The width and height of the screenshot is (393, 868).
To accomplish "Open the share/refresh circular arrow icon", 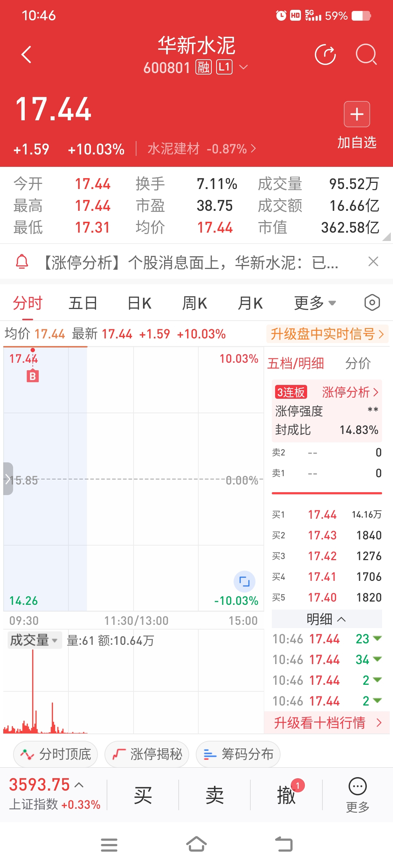I will [325, 55].
